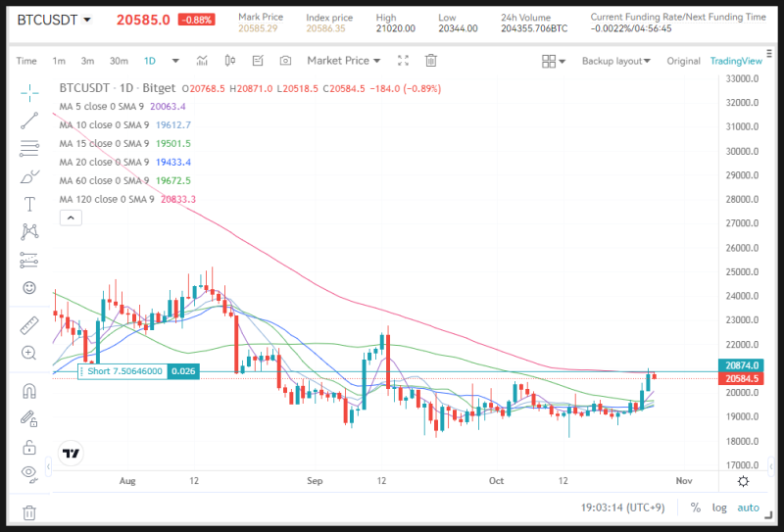Expand the BTCUSDT pair selector
The height and width of the screenshot is (532, 784).
click(x=87, y=20)
